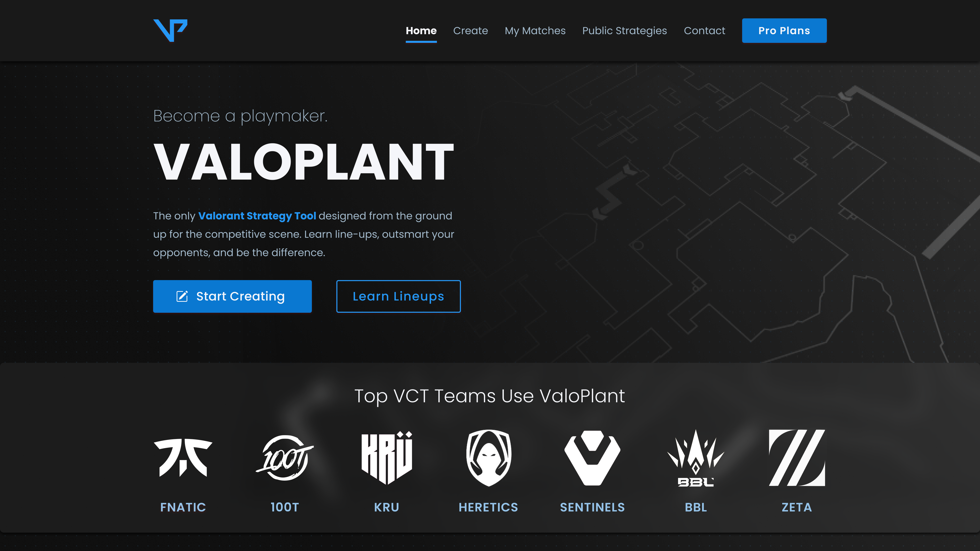Click the 100 Thieves team logo
Image resolution: width=980 pixels, height=551 pixels.
click(285, 457)
